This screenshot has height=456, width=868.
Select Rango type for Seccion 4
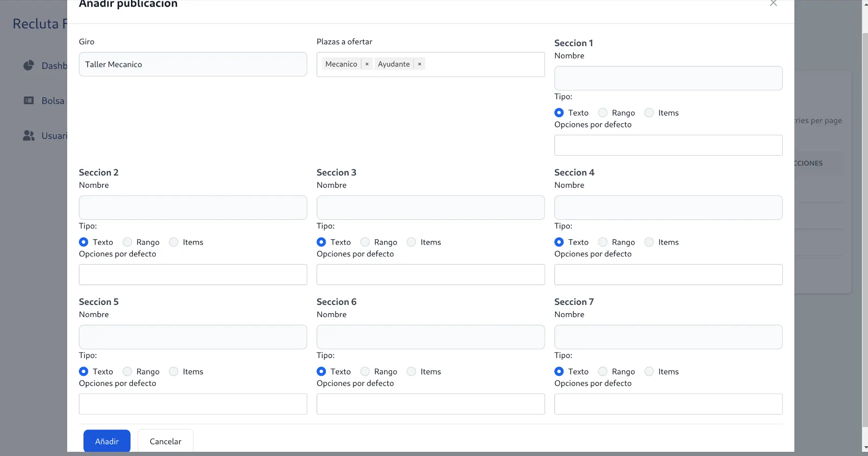pyautogui.click(x=603, y=242)
